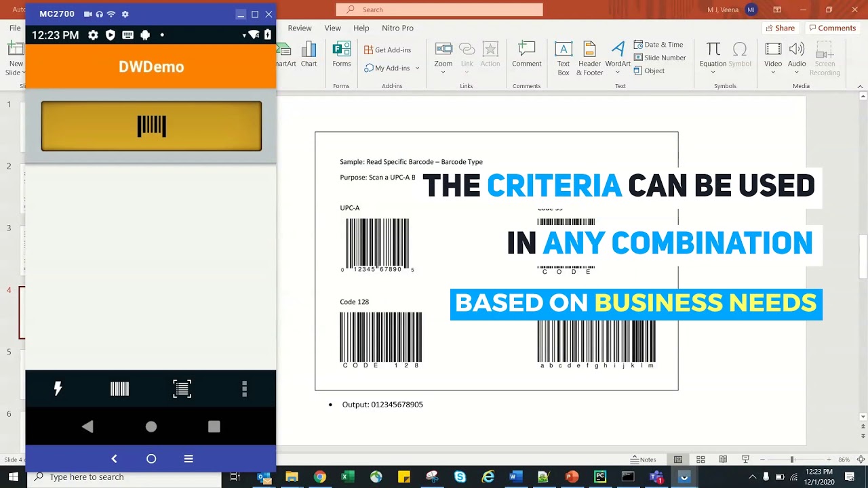Tap the Android back triangle navigation button
The height and width of the screenshot is (488, 868).
pos(87,426)
